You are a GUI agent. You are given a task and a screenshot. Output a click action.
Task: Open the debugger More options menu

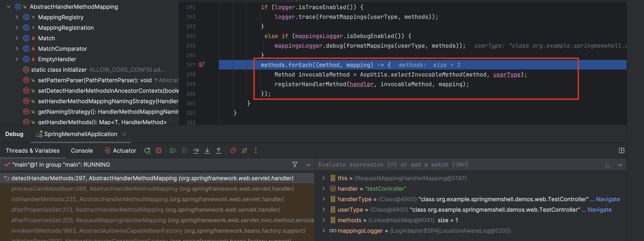[x=256, y=150]
